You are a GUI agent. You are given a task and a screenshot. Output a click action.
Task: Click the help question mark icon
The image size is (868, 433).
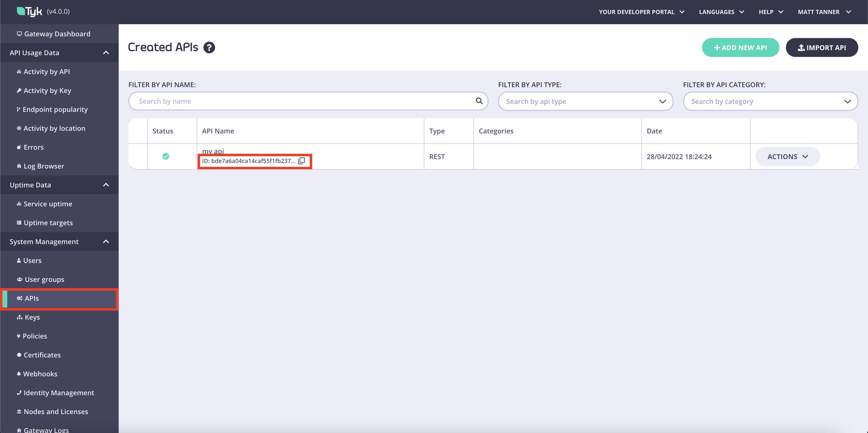click(209, 47)
